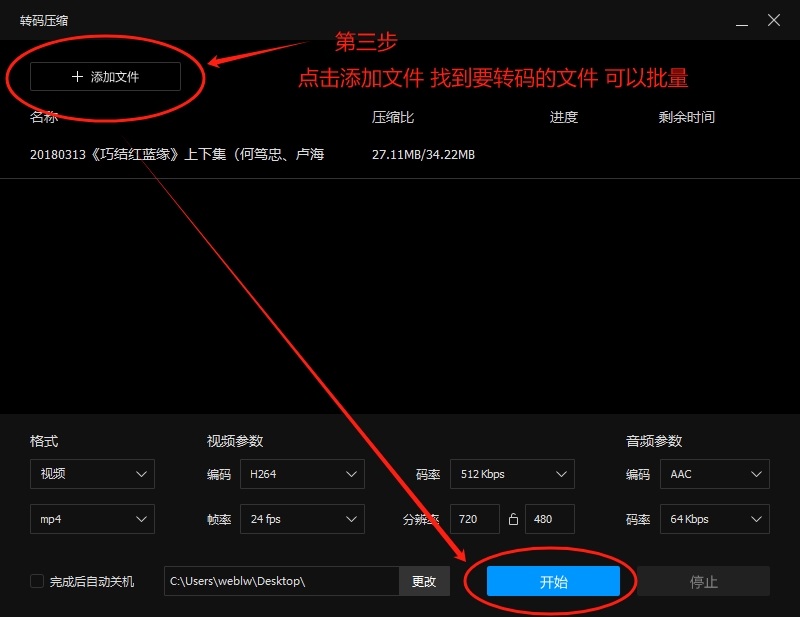Expand the 24 fps frame rate dropdown

point(302,519)
